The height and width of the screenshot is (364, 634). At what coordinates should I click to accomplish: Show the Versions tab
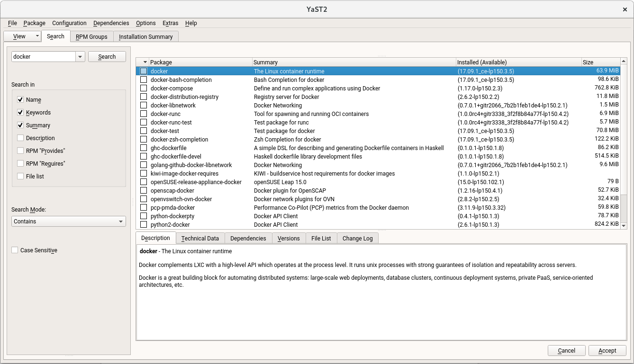pyautogui.click(x=289, y=238)
